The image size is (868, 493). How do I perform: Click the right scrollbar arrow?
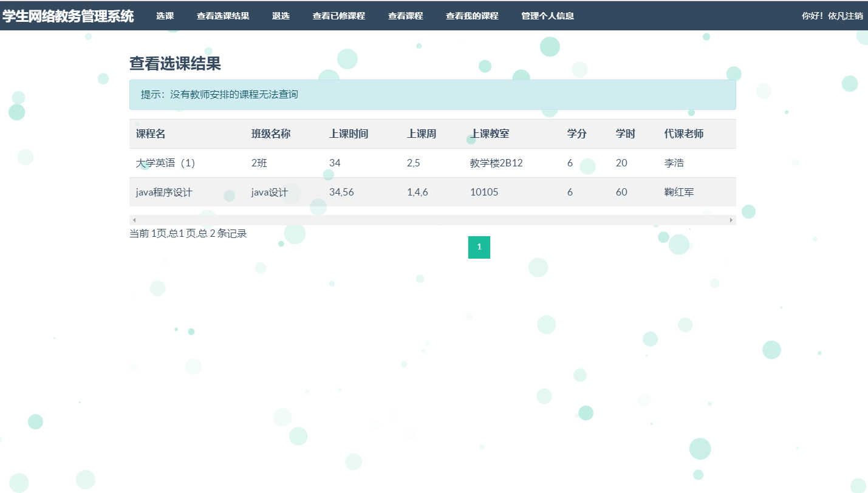[731, 219]
